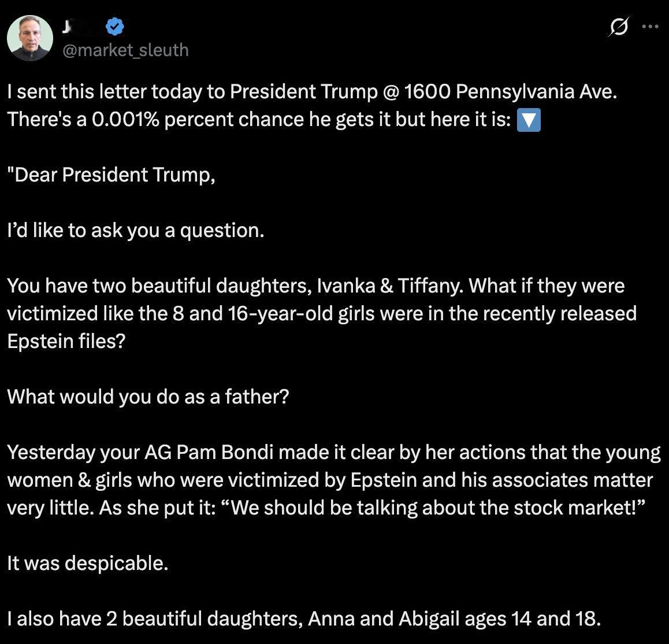This screenshot has height=644, width=669.
Task: Click the blue verified checkmark badge
Action: pos(114,25)
